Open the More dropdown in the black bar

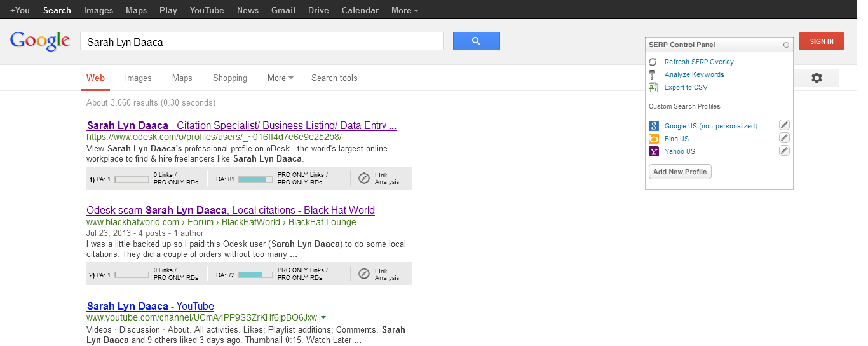405,10
